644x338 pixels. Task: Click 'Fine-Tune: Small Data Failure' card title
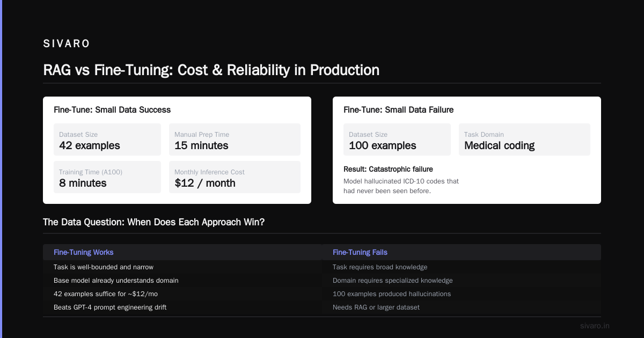coord(399,109)
